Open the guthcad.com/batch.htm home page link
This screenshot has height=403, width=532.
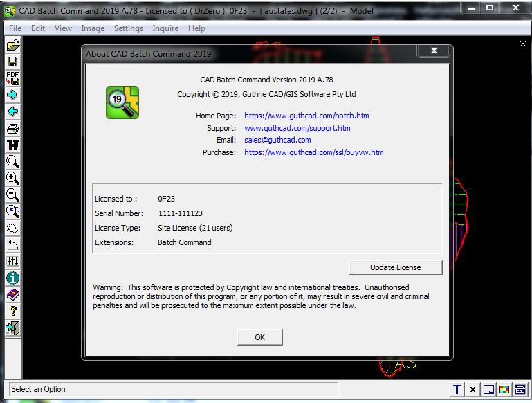(306, 116)
